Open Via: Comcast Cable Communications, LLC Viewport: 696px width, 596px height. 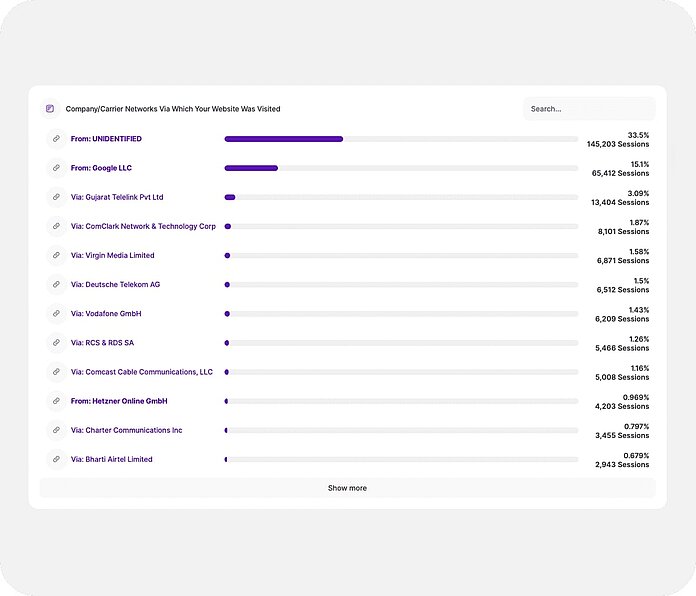[141, 372]
